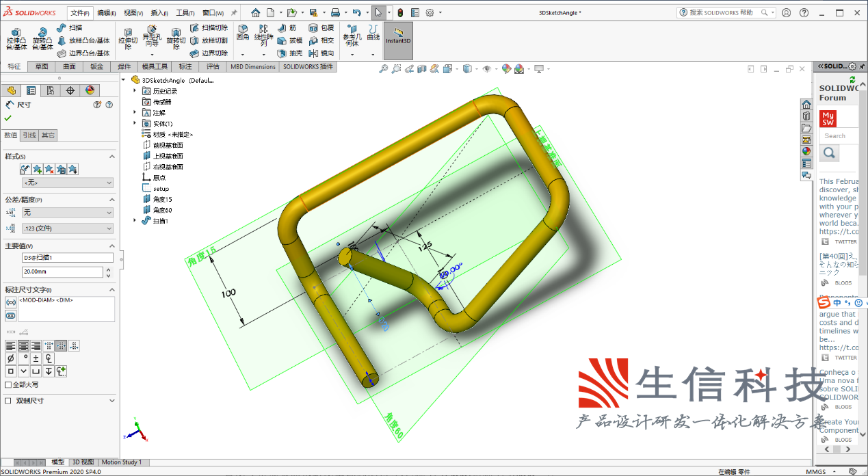This screenshot has height=476, width=868.
Task: Switch to the 草图 ribbon tab
Action: 42,66
